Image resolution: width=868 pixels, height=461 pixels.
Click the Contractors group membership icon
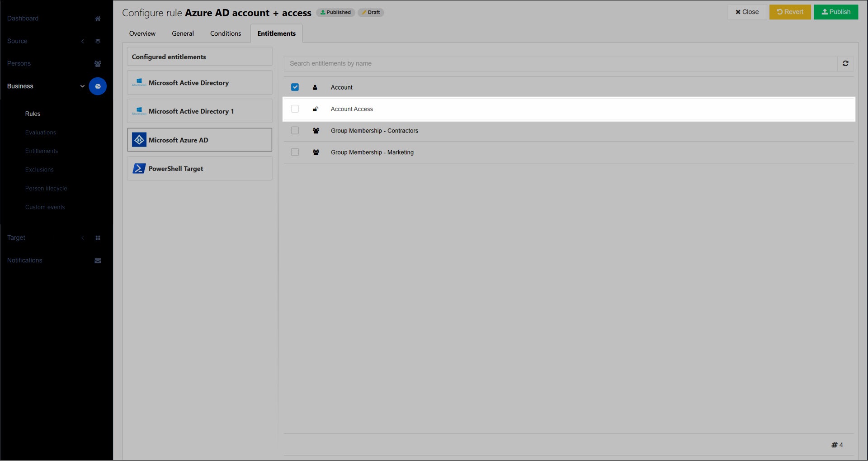pos(316,131)
